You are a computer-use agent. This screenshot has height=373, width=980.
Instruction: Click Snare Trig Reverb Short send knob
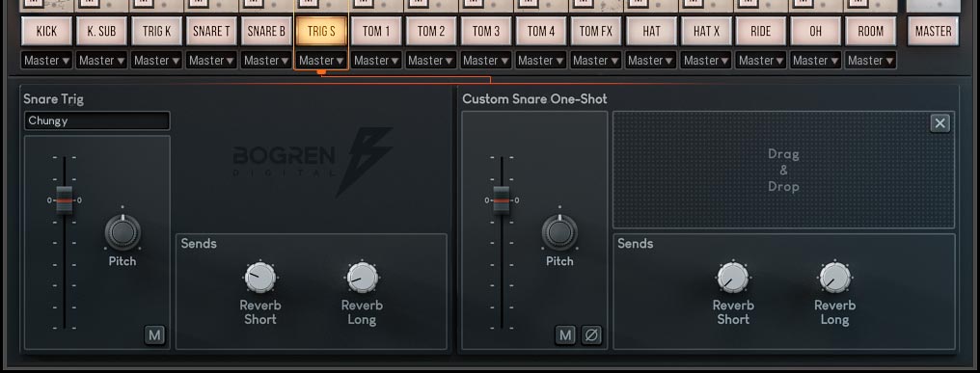(x=260, y=278)
